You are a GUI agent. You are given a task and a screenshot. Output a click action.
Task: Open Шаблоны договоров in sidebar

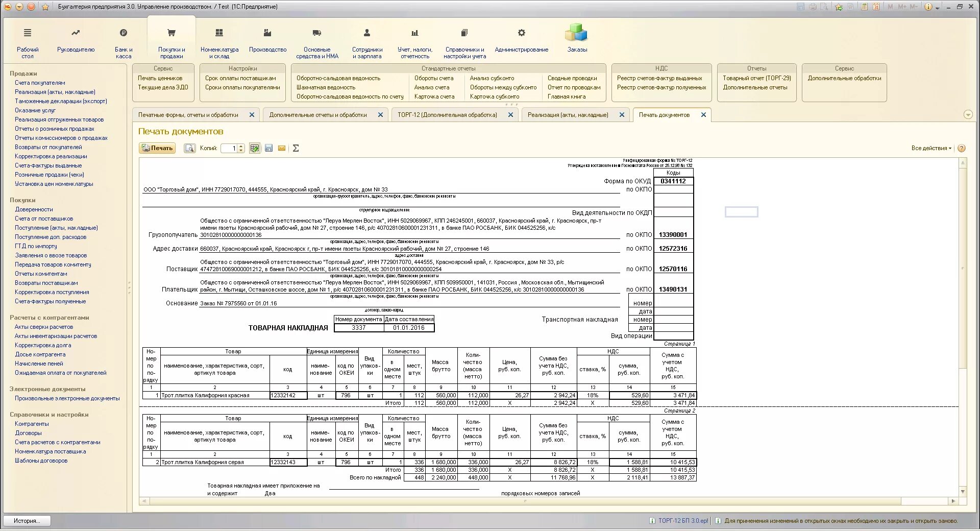click(41, 461)
